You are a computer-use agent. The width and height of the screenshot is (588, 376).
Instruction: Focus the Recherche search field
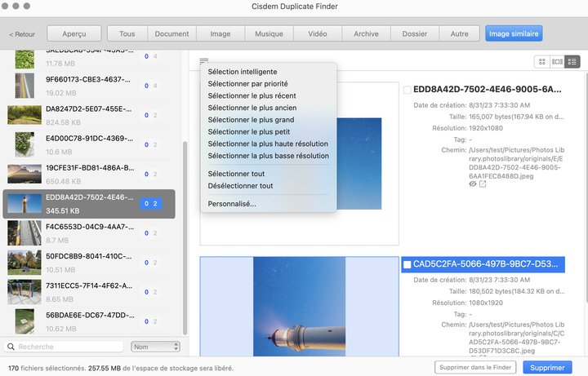coord(64,347)
